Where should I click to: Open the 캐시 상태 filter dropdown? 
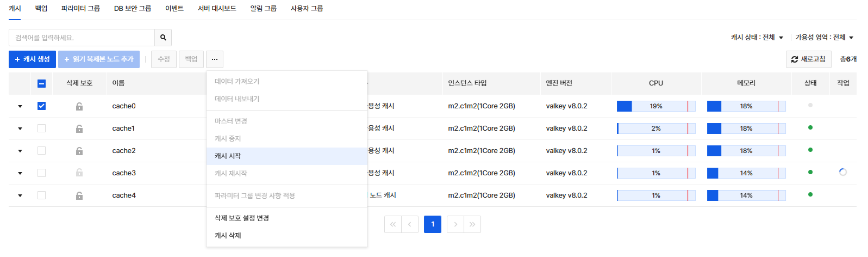pyautogui.click(x=757, y=38)
